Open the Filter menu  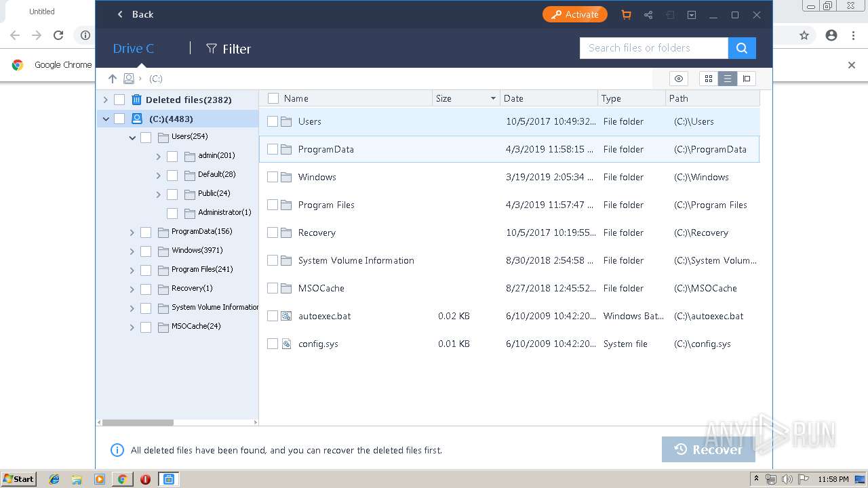(229, 48)
